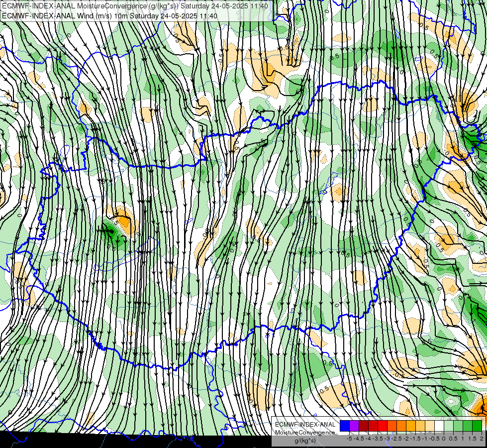Click the amber swatch between -2 and -1.5
The height and width of the screenshot is (448, 487).
[411, 426]
